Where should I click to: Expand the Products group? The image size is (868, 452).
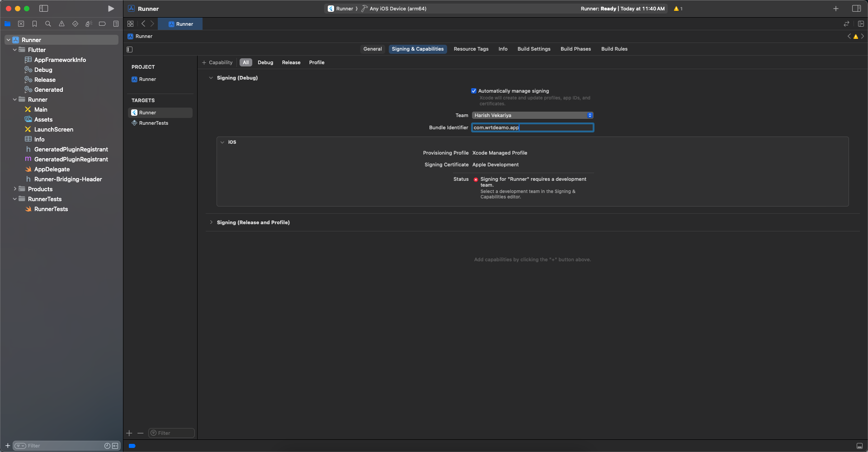click(x=15, y=189)
